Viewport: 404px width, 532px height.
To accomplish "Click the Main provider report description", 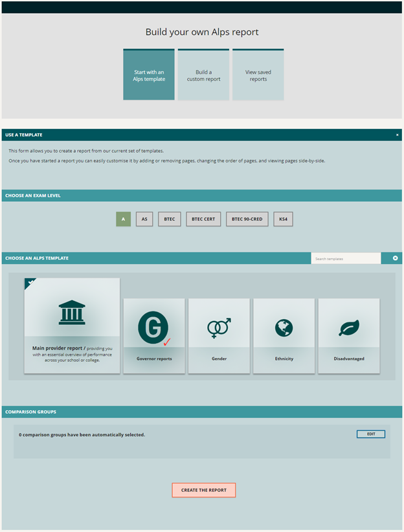I will click(72, 354).
